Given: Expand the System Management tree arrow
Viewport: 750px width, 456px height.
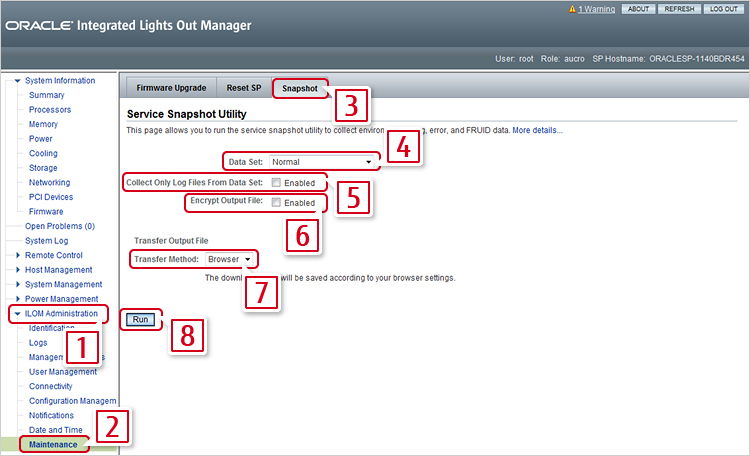Looking at the screenshot, I should coord(17,284).
